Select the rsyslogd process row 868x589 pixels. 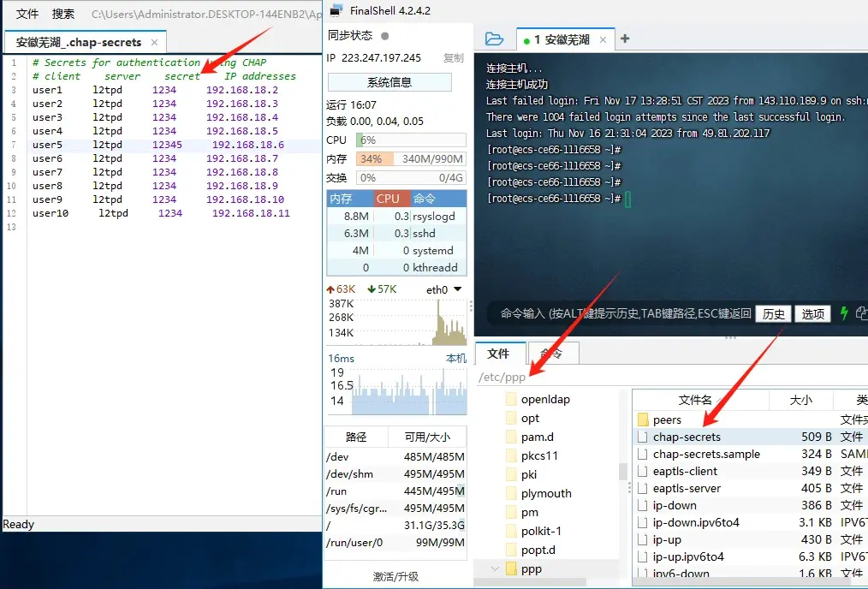point(397,216)
